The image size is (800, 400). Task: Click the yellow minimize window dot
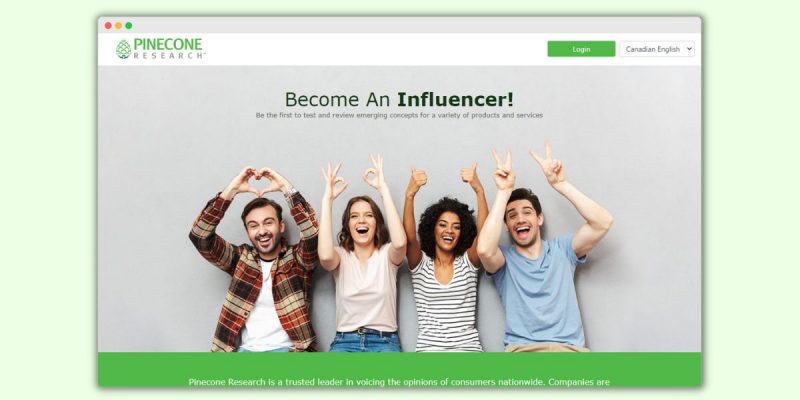(x=118, y=26)
